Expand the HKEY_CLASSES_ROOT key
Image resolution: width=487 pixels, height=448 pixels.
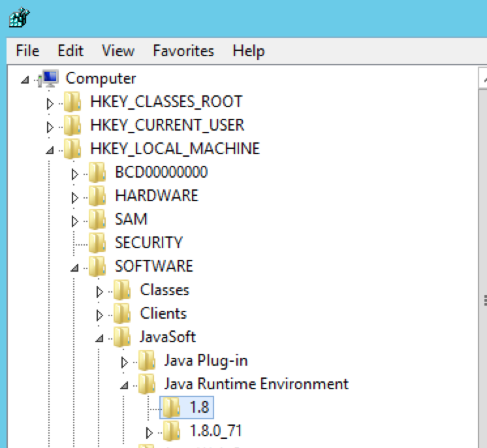[x=50, y=103]
